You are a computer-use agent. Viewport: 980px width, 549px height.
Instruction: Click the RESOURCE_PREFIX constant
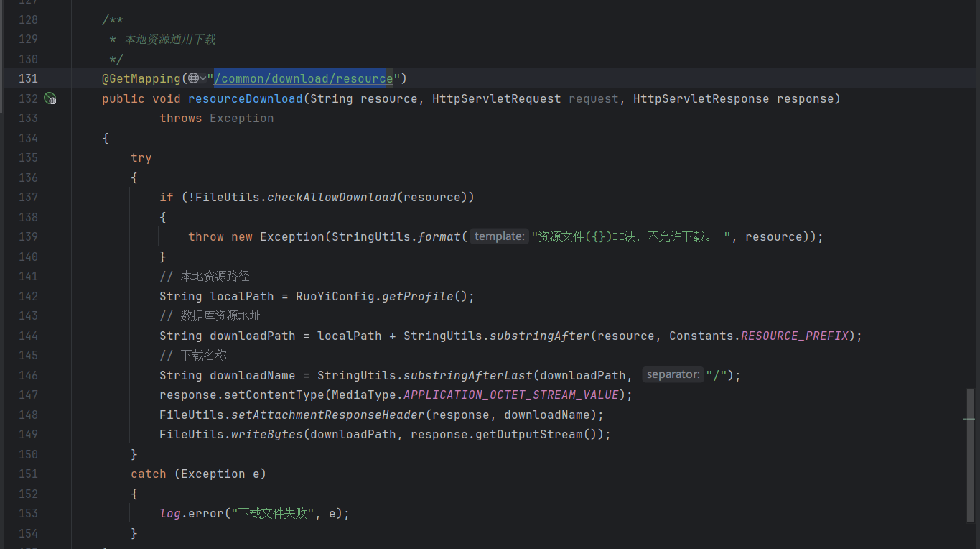coord(795,336)
